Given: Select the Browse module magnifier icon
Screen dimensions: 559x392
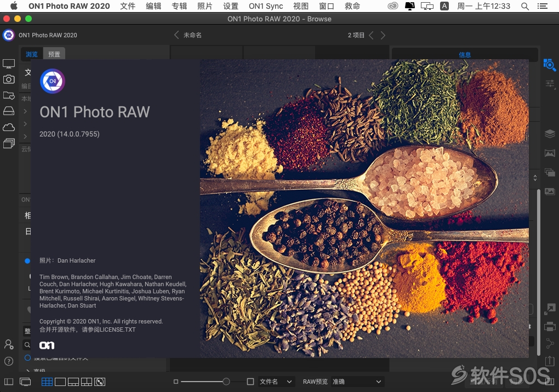Looking at the screenshot, I should [x=549, y=65].
